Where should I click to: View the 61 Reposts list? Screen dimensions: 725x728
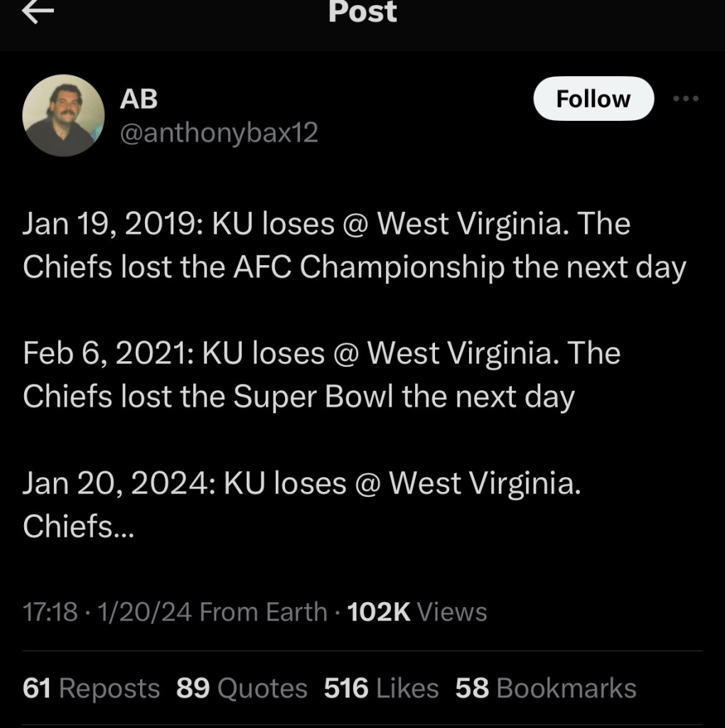click(91, 688)
